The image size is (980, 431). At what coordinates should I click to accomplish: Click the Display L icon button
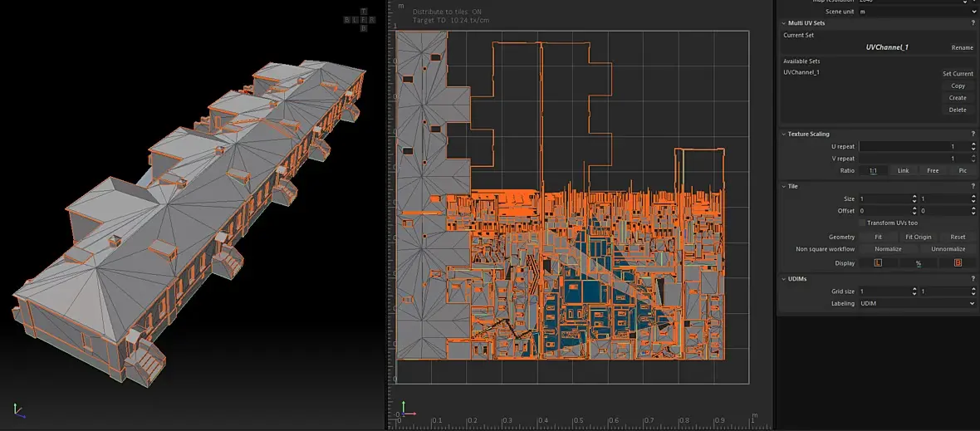878,262
